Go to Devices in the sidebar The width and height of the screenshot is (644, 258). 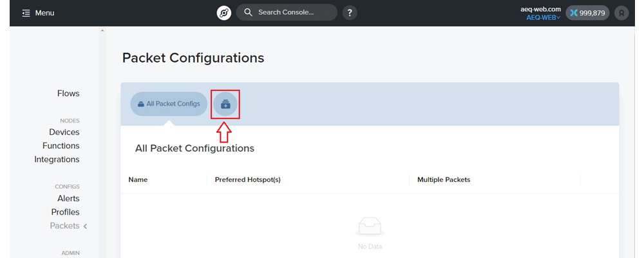64,132
